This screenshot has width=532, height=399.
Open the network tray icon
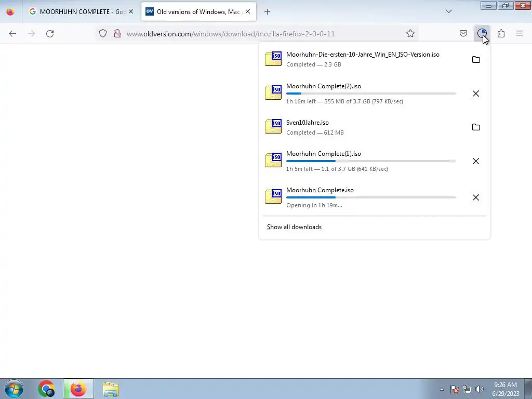point(467,389)
